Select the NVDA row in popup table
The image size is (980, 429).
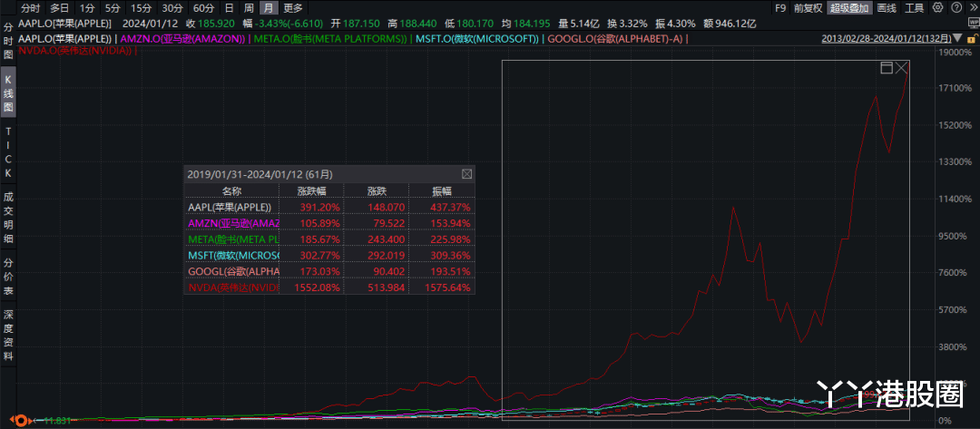tap(329, 288)
